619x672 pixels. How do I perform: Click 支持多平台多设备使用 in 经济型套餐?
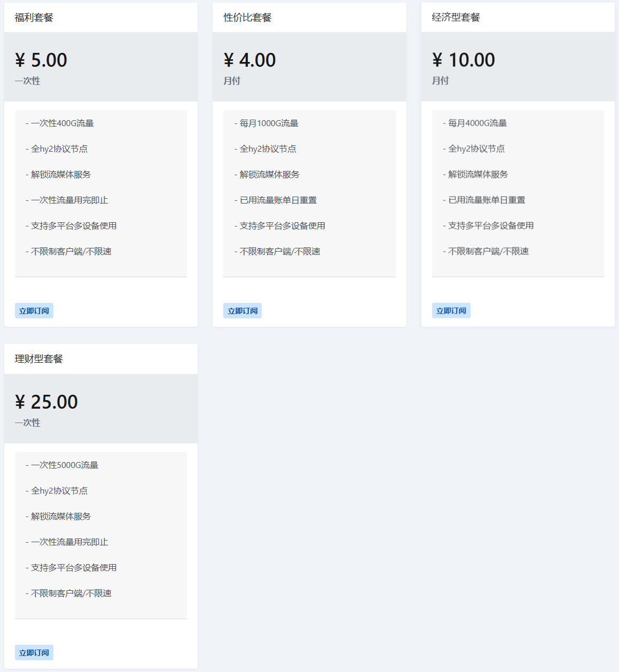[488, 226]
